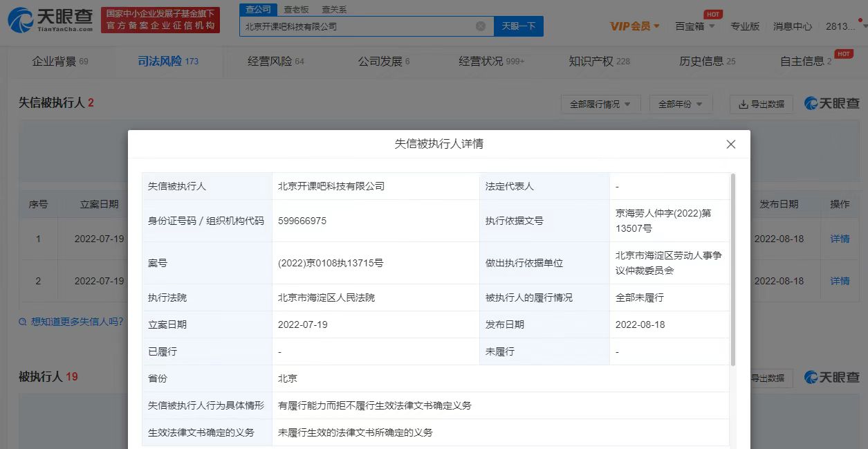Open the 经营风险 section tab
868x449 pixels.
point(275,62)
